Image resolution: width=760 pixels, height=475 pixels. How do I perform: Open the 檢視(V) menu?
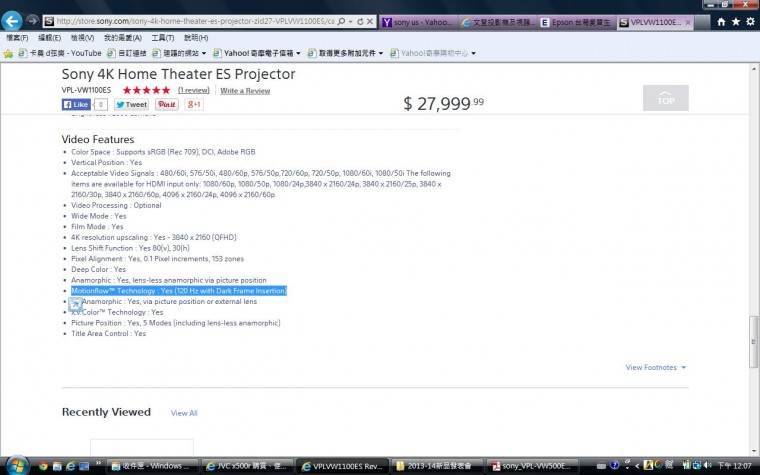tap(82, 38)
